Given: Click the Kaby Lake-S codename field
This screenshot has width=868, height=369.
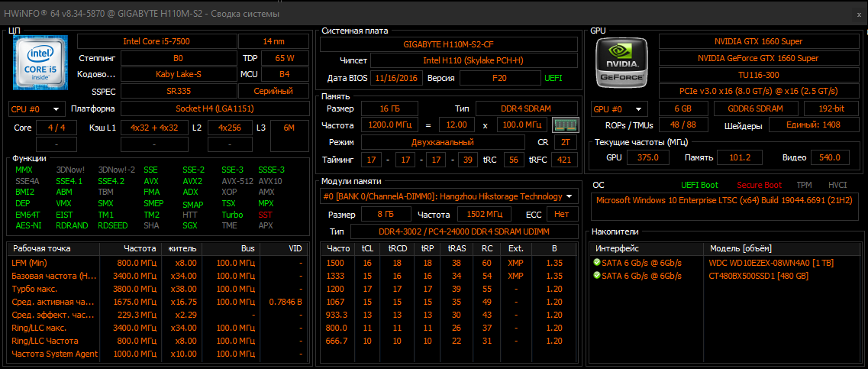Looking at the screenshot, I should (178, 74).
